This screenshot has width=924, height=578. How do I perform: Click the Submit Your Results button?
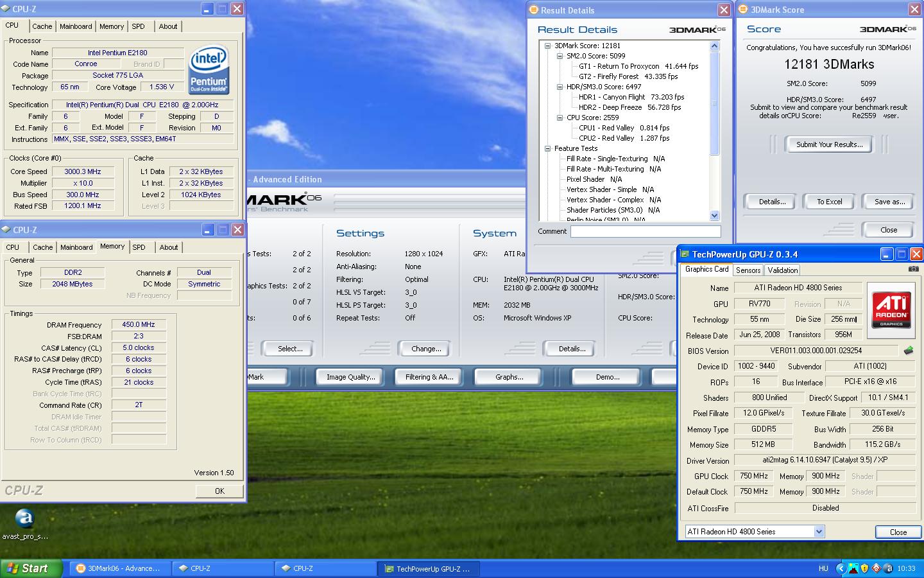pyautogui.click(x=829, y=144)
